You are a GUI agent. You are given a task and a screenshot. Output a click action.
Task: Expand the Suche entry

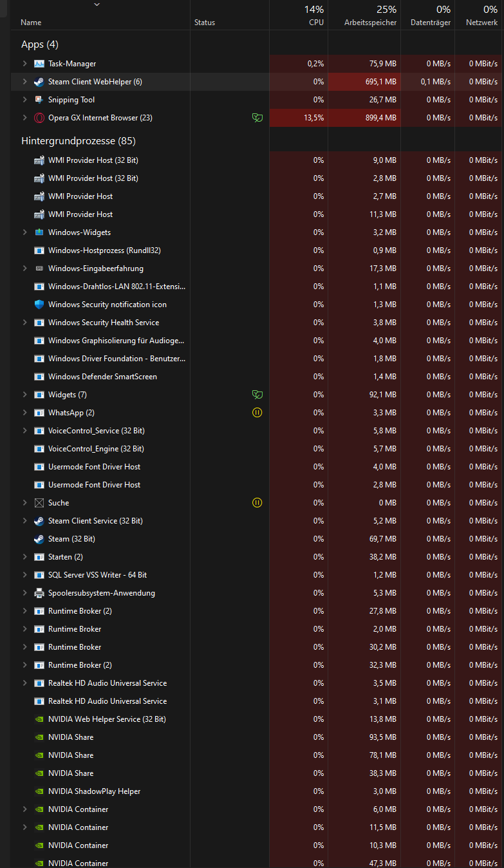click(x=24, y=503)
